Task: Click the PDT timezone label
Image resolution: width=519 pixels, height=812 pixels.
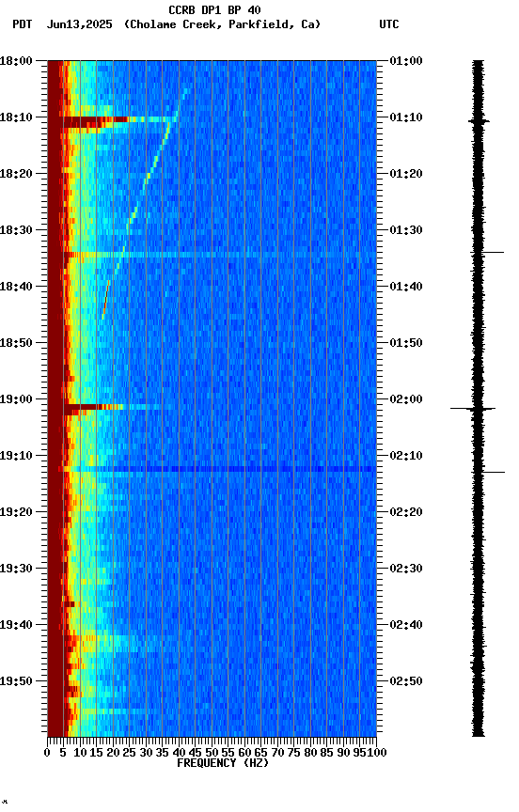Action: (x=23, y=24)
